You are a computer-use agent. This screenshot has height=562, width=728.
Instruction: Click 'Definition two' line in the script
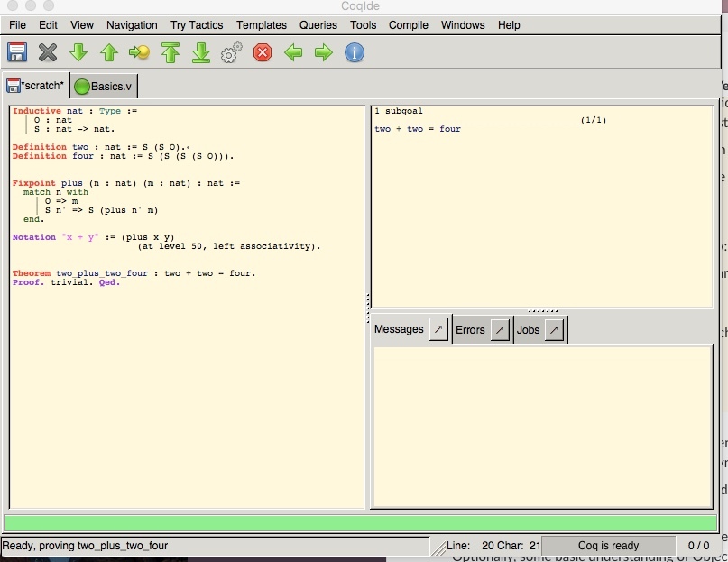point(100,147)
